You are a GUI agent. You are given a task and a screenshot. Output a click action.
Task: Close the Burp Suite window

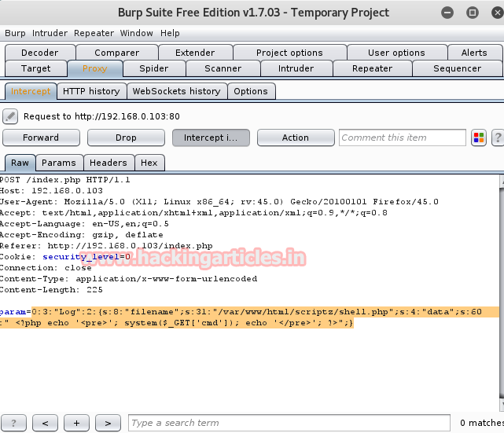click(x=498, y=13)
